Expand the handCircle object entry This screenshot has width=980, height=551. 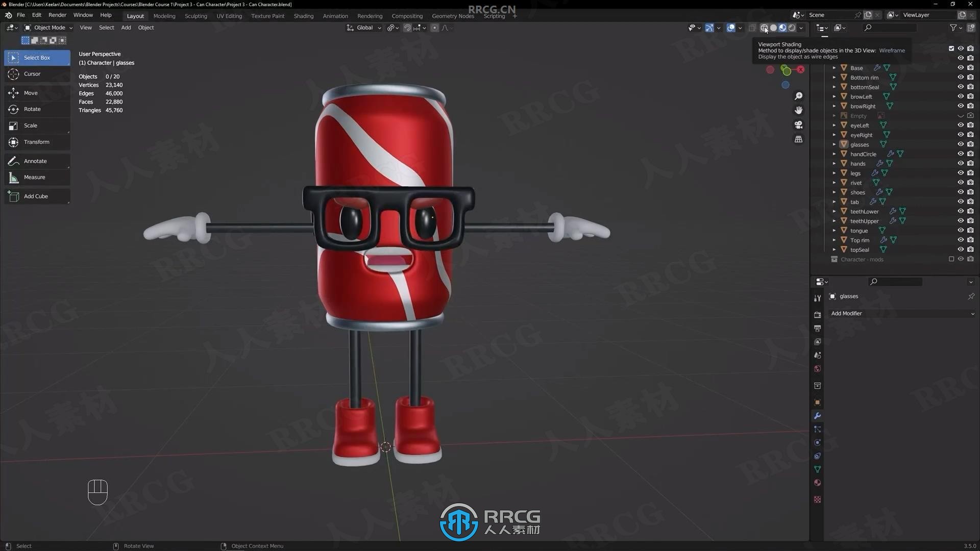point(834,154)
